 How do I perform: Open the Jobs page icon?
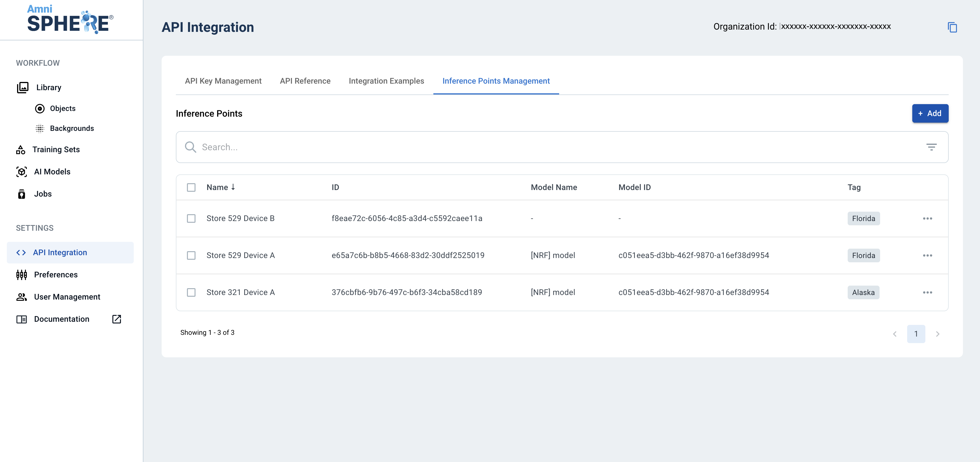tap(22, 194)
